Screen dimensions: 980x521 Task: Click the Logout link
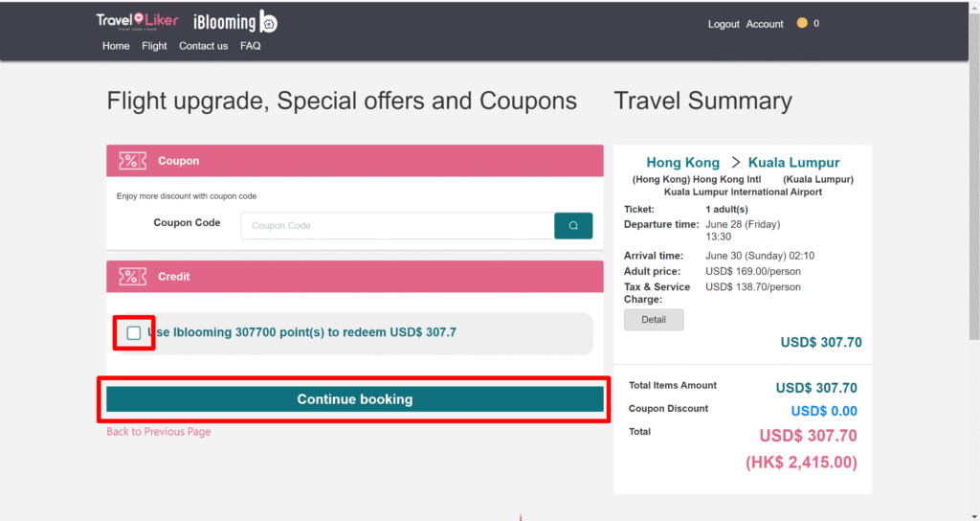724,24
